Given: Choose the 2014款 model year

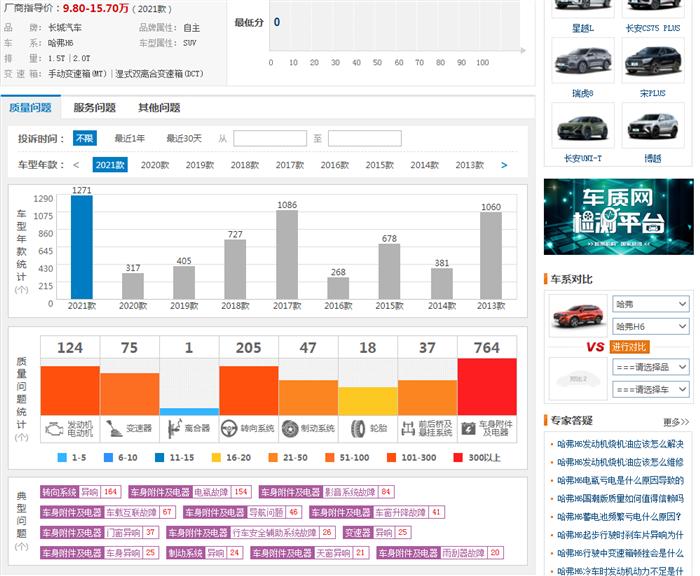Looking at the screenshot, I should coord(425,165).
